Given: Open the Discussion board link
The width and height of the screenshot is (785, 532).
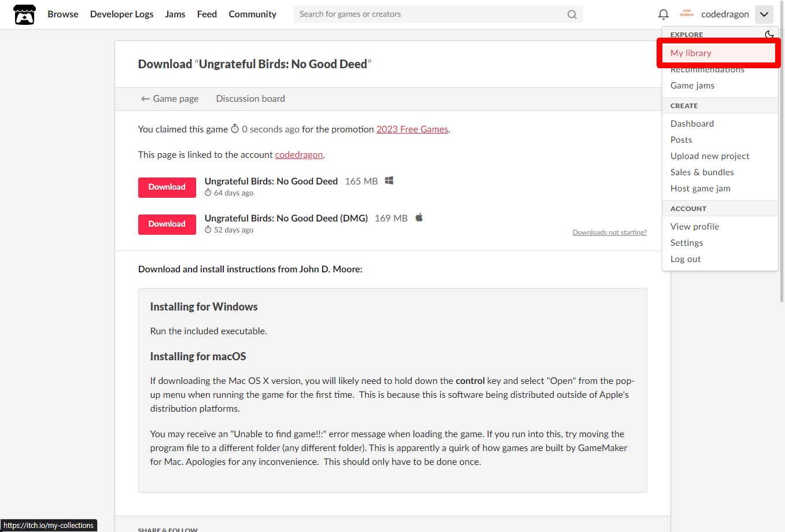Looking at the screenshot, I should click(250, 99).
